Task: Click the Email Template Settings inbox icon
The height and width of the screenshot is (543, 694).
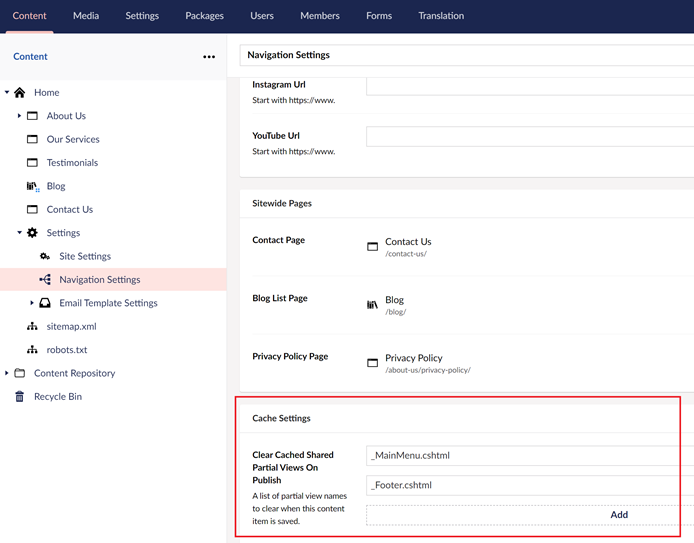Action: 45,303
